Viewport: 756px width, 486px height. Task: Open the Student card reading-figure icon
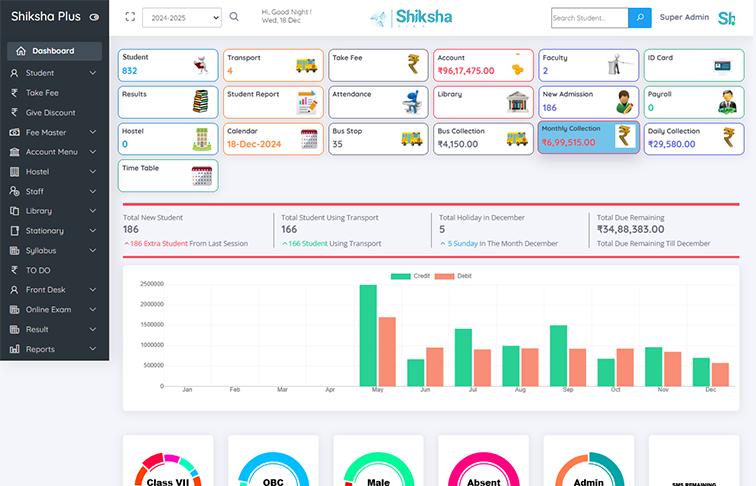[x=201, y=65]
